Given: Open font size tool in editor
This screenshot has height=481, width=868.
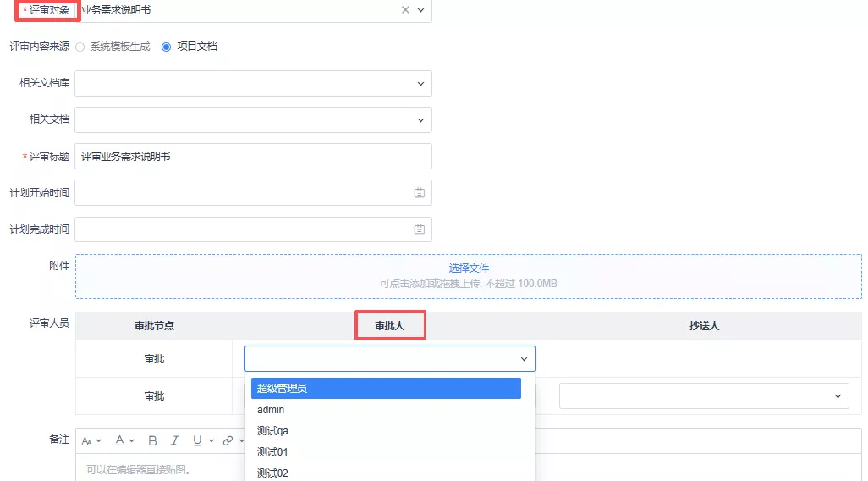Looking at the screenshot, I should [91, 440].
